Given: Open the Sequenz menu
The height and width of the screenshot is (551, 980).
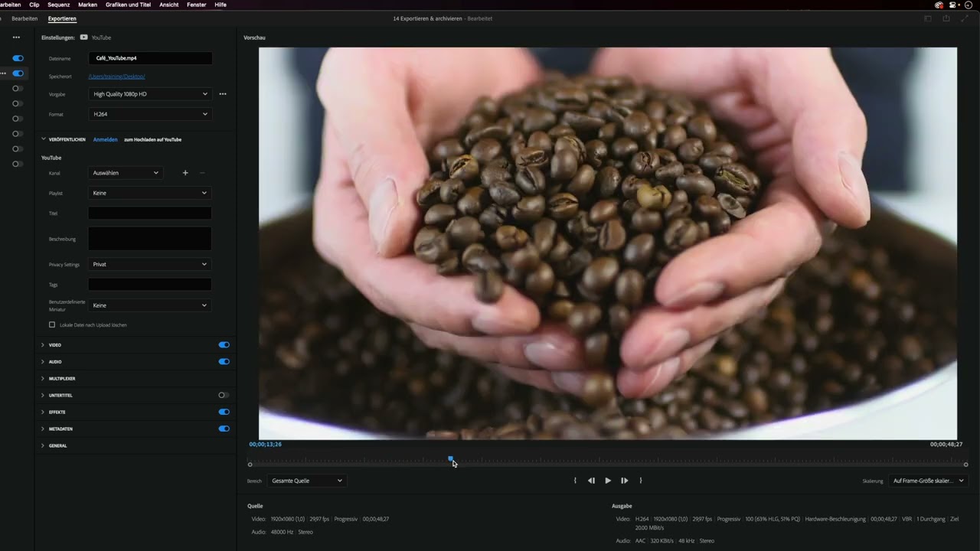Looking at the screenshot, I should click(x=58, y=5).
